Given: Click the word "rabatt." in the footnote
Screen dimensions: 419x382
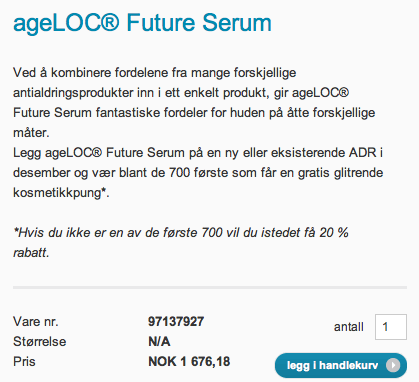Looking at the screenshot, I should pyautogui.click(x=31, y=253).
